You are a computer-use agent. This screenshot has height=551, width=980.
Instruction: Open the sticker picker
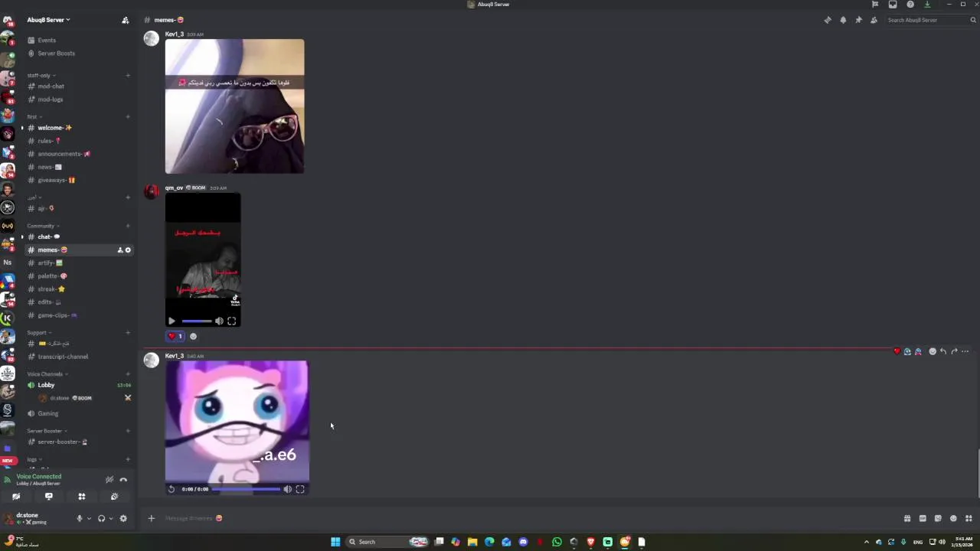point(938,518)
